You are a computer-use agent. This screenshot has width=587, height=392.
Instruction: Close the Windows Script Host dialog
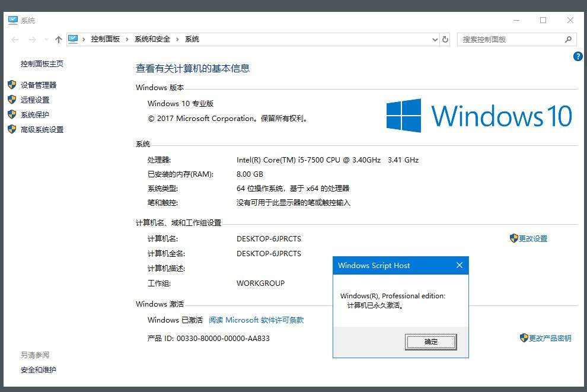460,265
